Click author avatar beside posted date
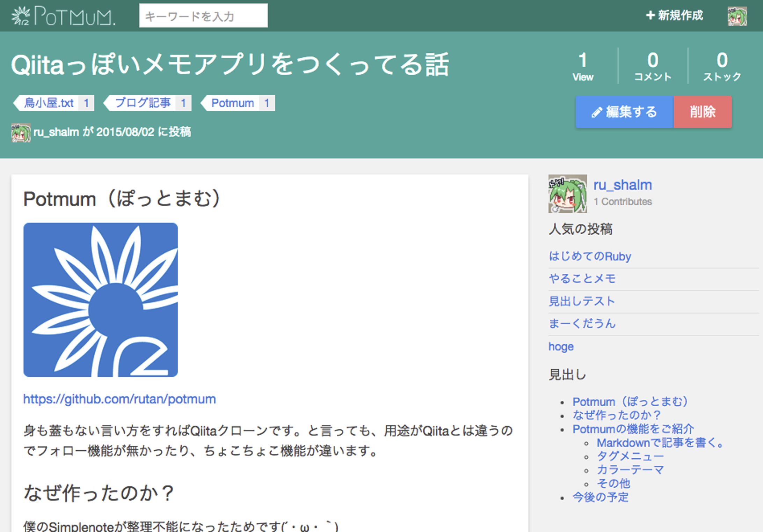Image resolution: width=763 pixels, height=532 pixels. pyautogui.click(x=21, y=133)
